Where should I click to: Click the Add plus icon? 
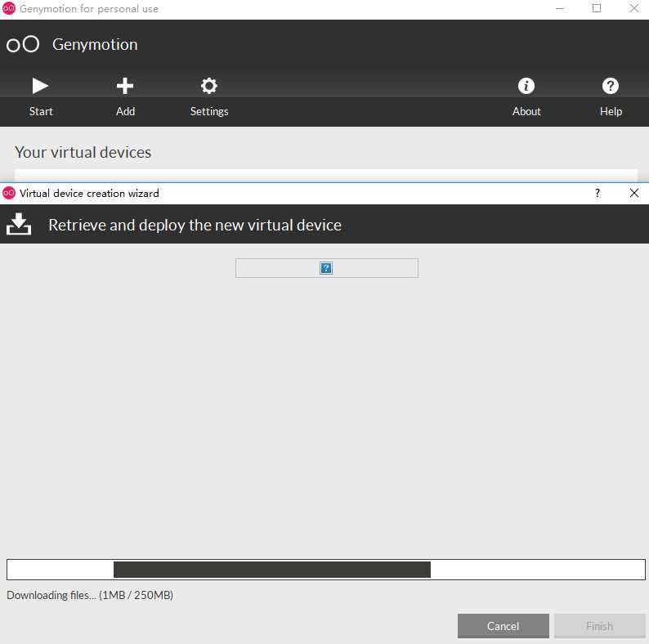pyautogui.click(x=124, y=86)
